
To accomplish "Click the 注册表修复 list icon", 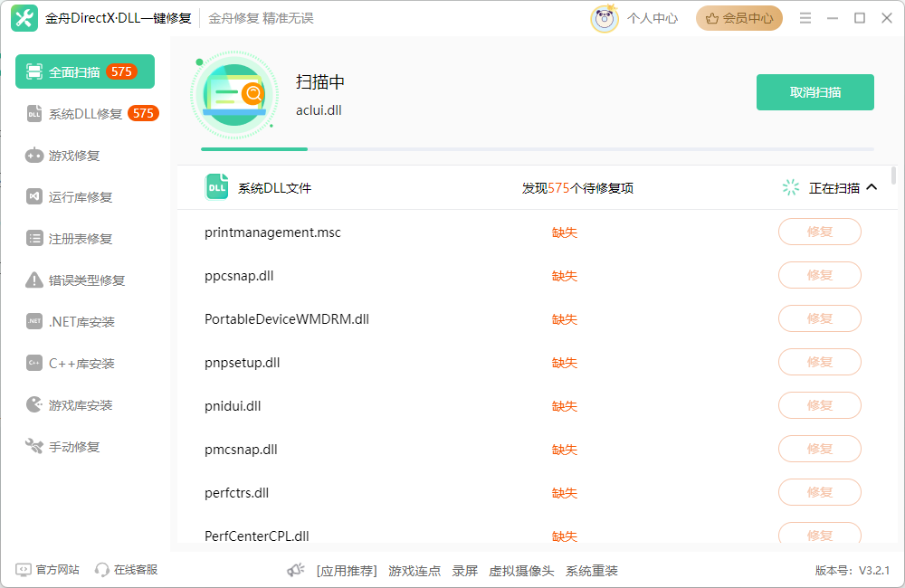I will point(33,239).
